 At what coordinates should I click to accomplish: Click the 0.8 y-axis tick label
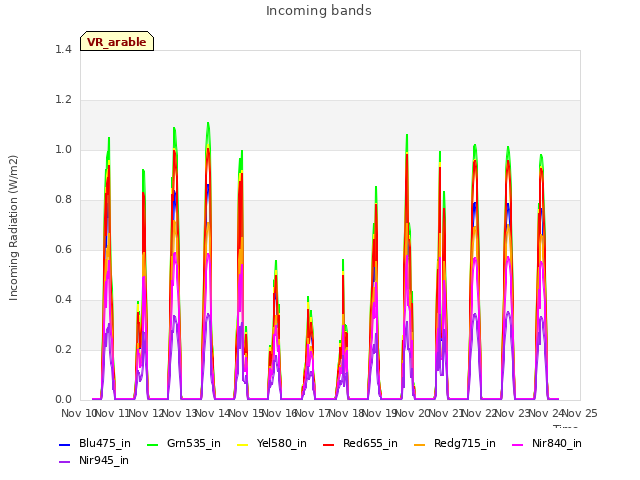pos(63,200)
